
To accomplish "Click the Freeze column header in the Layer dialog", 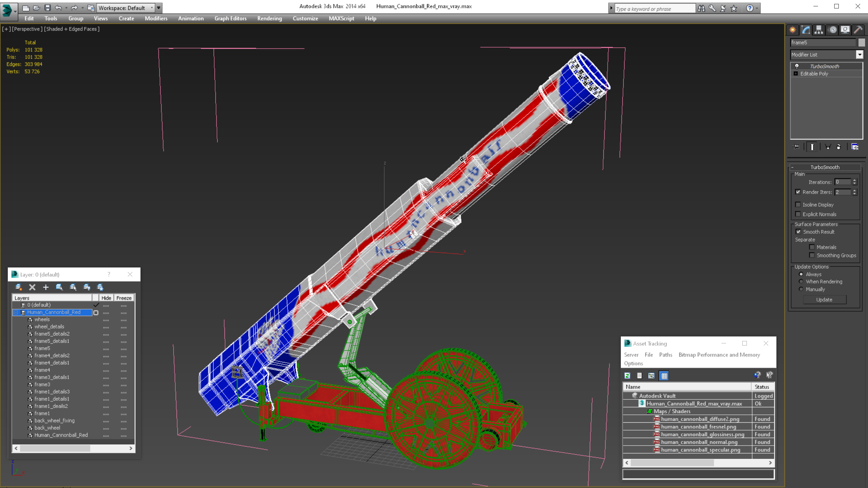I will [124, 298].
